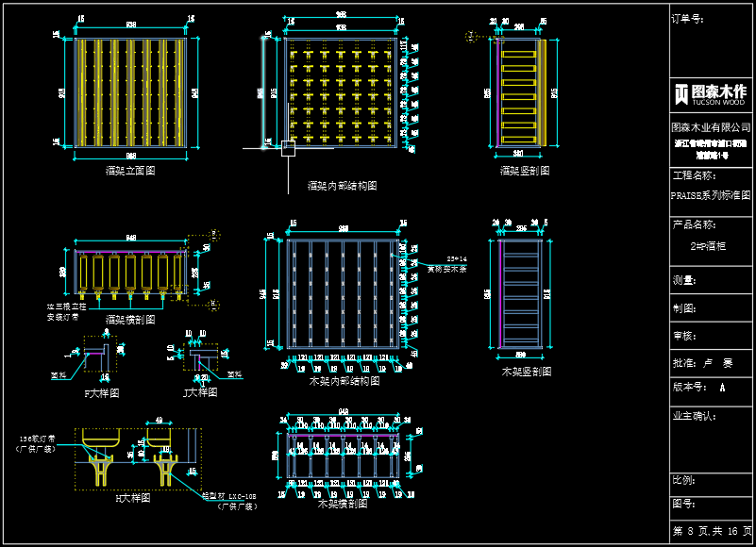
Task: Select the 图森木业有限公司 company name
Action: pos(711,126)
